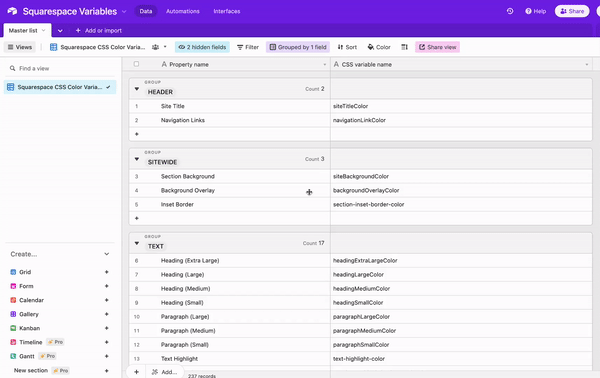The image size is (600, 378).
Task: Click the Share view button
Action: (437, 47)
